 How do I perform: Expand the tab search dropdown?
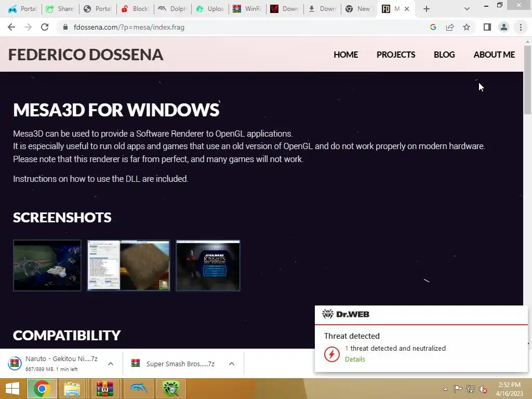click(467, 9)
